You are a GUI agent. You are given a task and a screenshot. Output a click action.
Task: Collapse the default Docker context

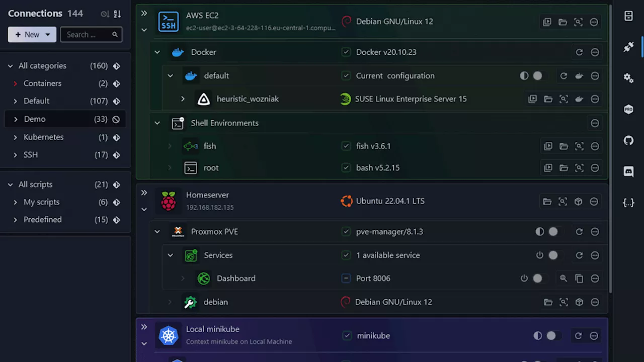click(x=170, y=76)
